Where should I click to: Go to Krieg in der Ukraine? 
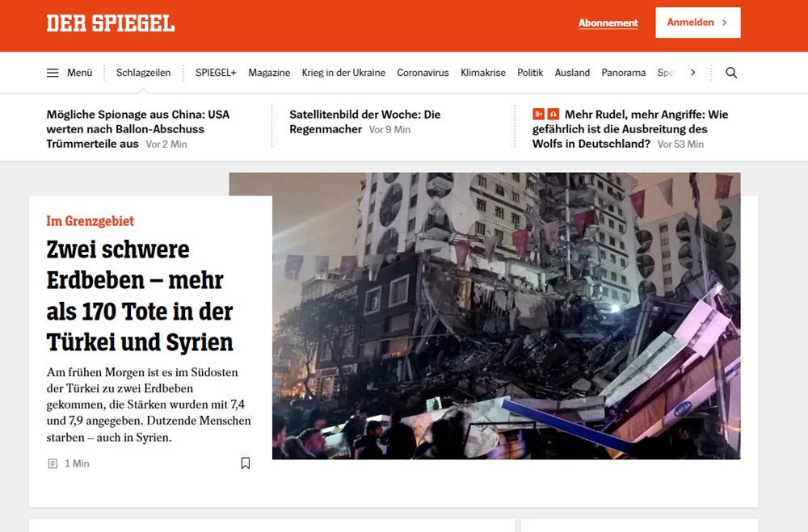pyautogui.click(x=343, y=73)
